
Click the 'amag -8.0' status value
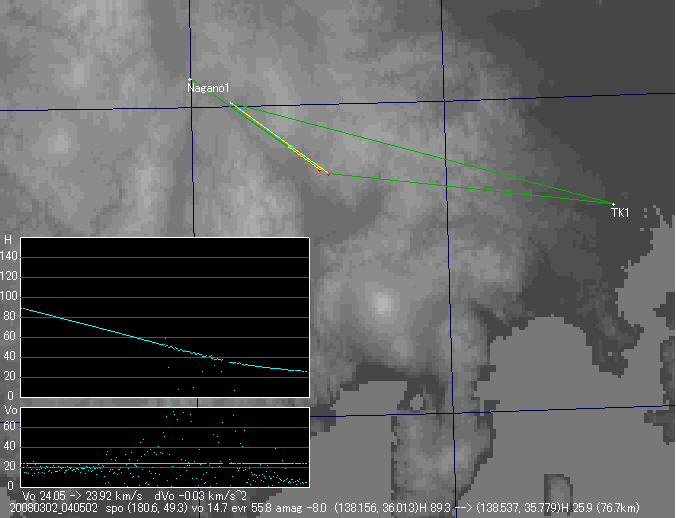(301, 508)
